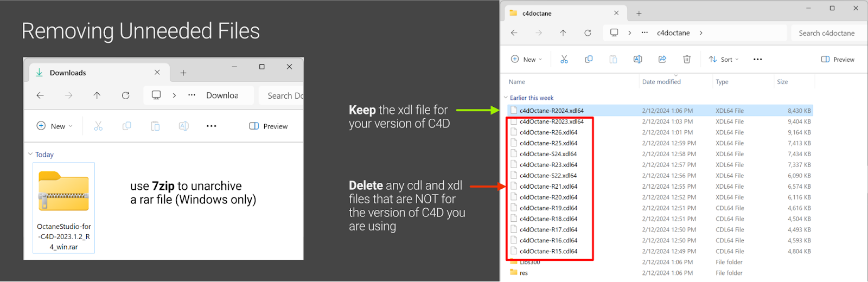Toggle Preview pane in Downloads window
868x282 pixels.
point(269,126)
